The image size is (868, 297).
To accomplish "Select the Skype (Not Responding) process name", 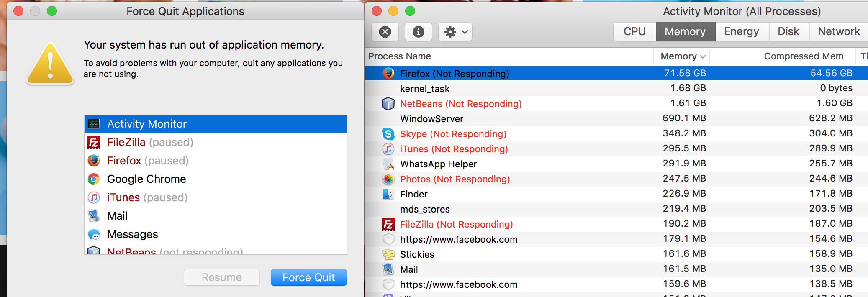I will tap(453, 134).
